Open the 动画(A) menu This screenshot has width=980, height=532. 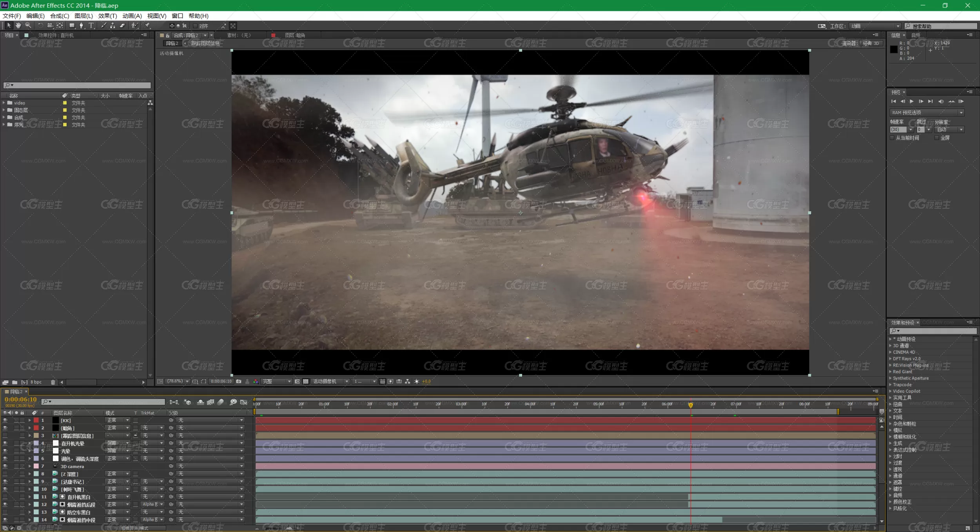[x=132, y=16]
